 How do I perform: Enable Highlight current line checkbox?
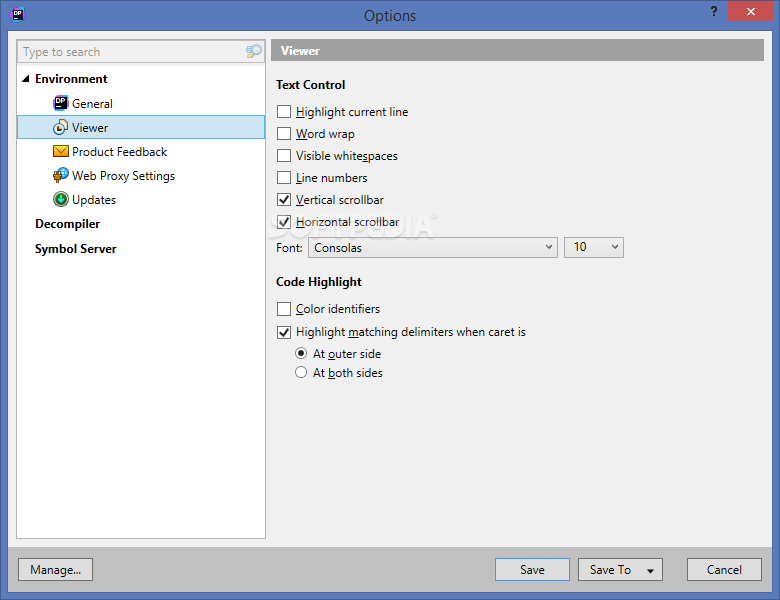coord(284,112)
